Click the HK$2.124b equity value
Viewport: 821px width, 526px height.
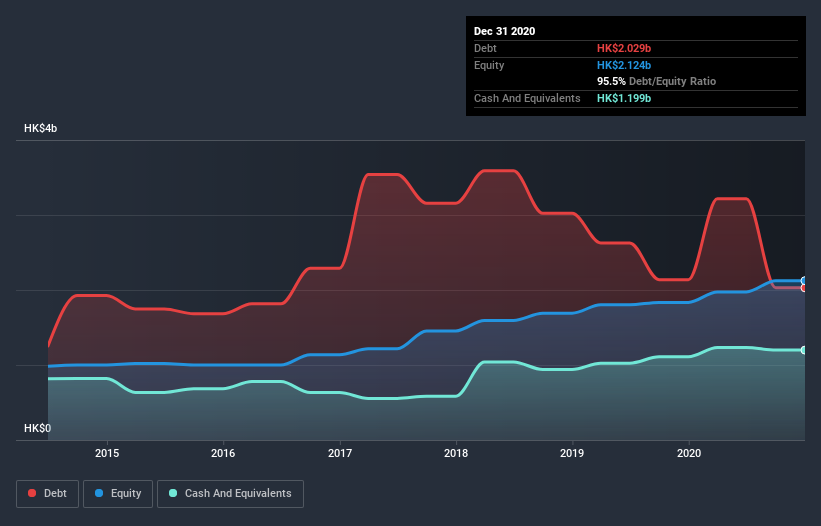624,65
